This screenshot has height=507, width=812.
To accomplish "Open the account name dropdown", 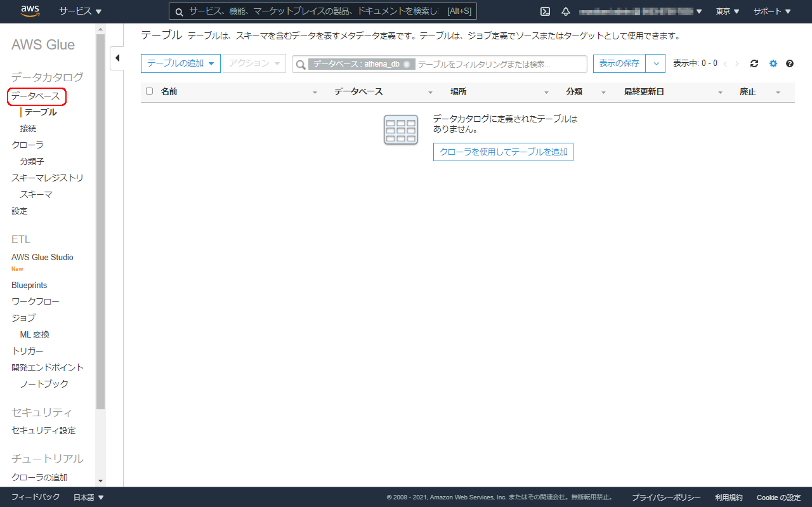I will click(x=641, y=11).
